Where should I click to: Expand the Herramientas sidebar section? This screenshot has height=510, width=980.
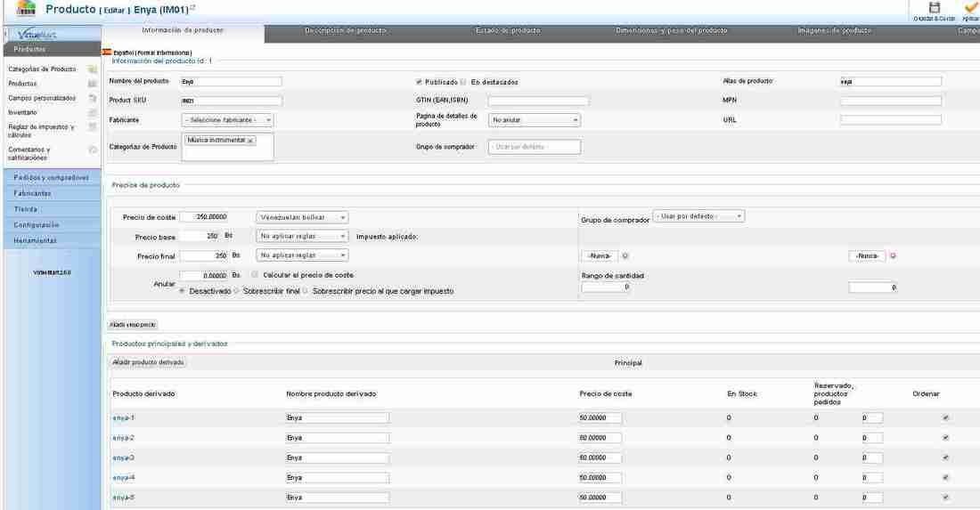(x=52, y=240)
